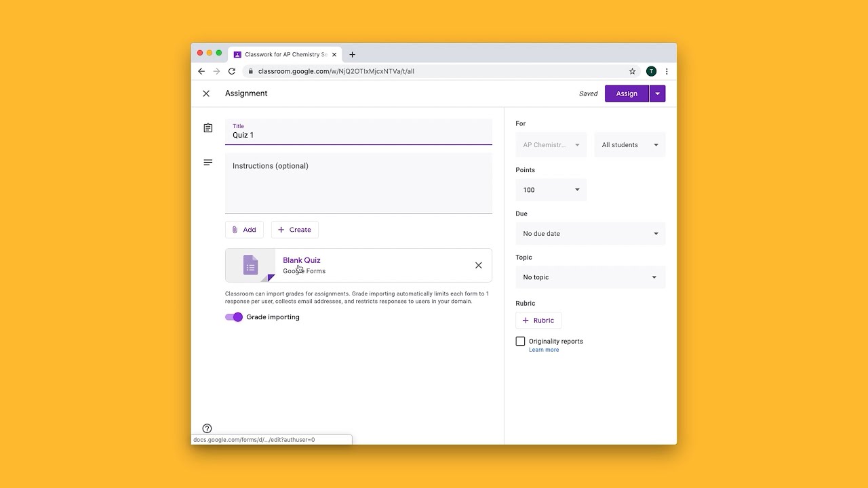Click the T profile avatar icon
This screenshot has height=488, width=868.
(651, 71)
